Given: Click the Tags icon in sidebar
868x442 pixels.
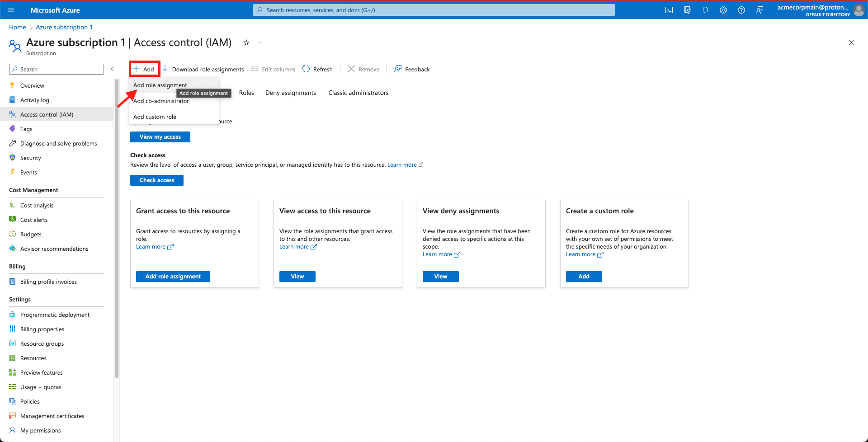Looking at the screenshot, I should click(x=12, y=129).
